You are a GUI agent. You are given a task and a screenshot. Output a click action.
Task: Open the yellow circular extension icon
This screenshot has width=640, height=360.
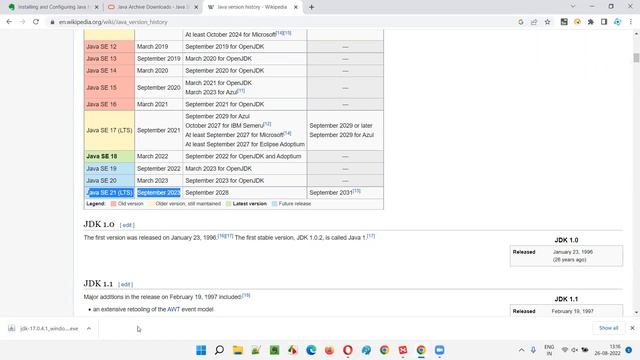(577, 22)
